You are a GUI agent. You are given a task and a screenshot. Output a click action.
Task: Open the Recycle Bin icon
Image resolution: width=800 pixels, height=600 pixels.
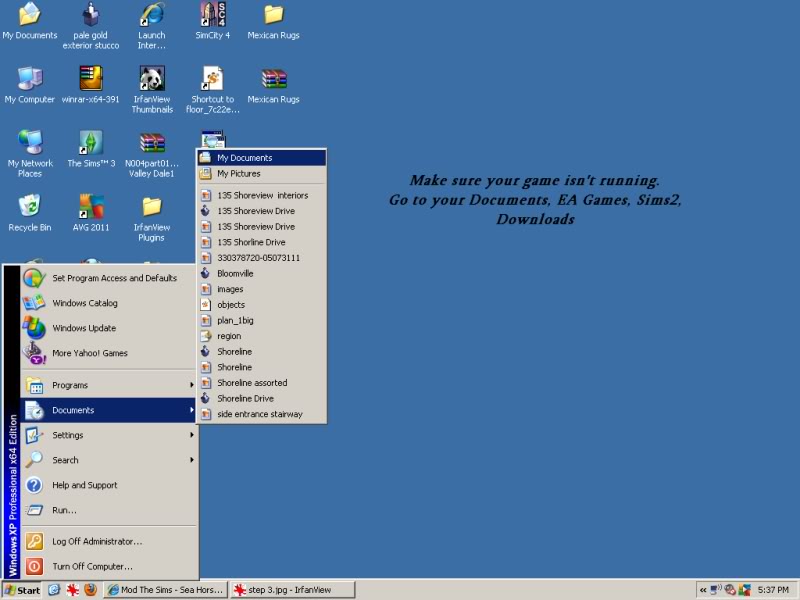30,213
